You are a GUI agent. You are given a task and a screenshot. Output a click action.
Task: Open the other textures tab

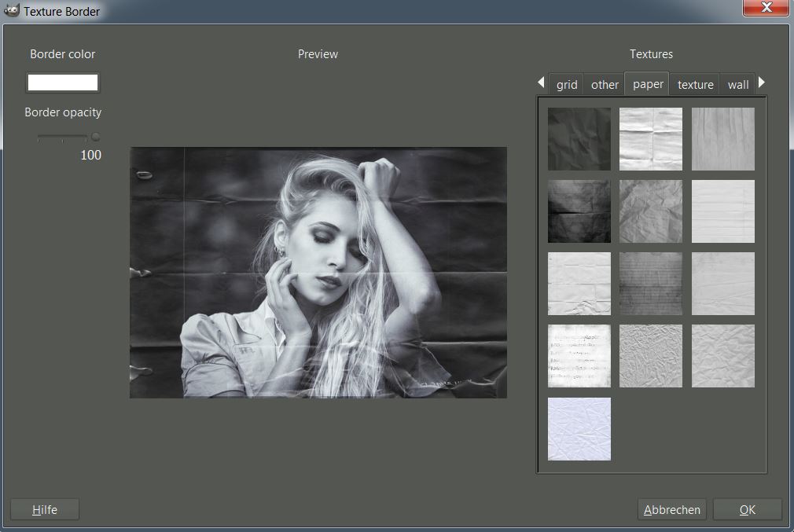[605, 85]
